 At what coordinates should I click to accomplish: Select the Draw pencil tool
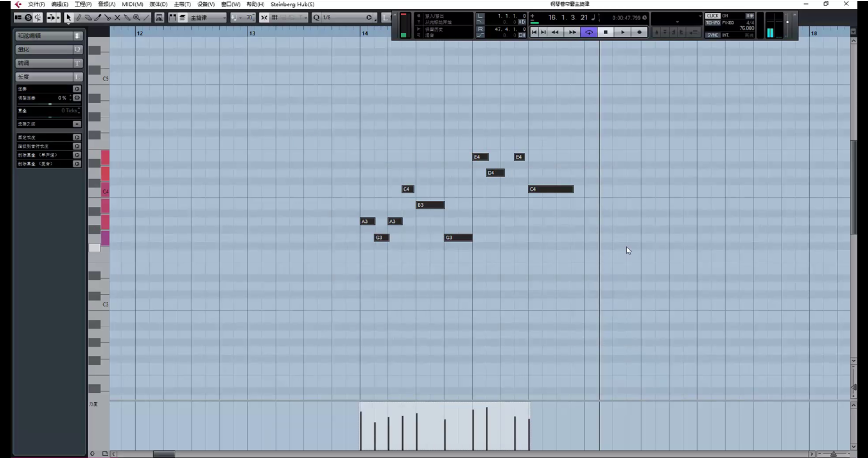(79, 18)
